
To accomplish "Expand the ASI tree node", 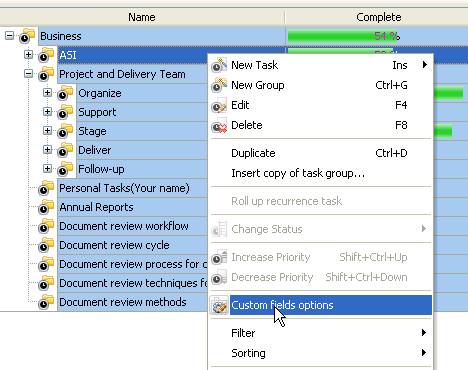I will point(29,54).
